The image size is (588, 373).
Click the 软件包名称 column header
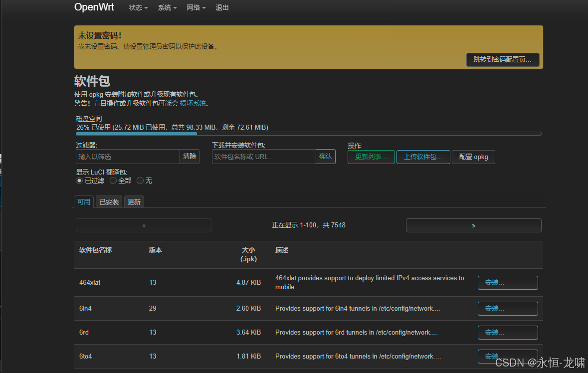[x=95, y=250]
